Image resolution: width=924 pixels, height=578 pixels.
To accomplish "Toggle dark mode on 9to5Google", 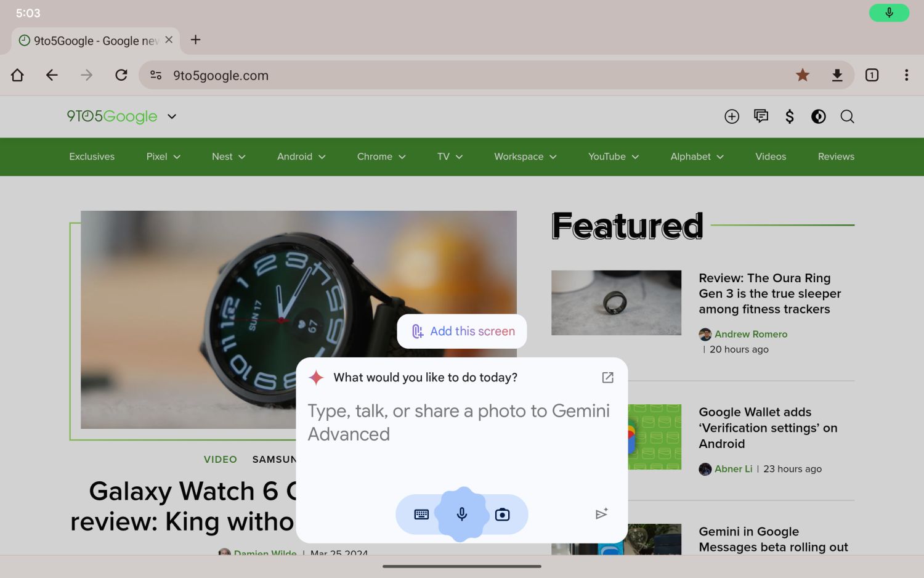I will click(x=818, y=116).
